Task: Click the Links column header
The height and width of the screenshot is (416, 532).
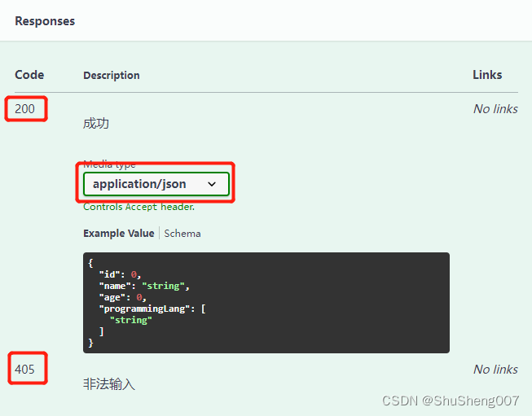Action: (487, 75)
